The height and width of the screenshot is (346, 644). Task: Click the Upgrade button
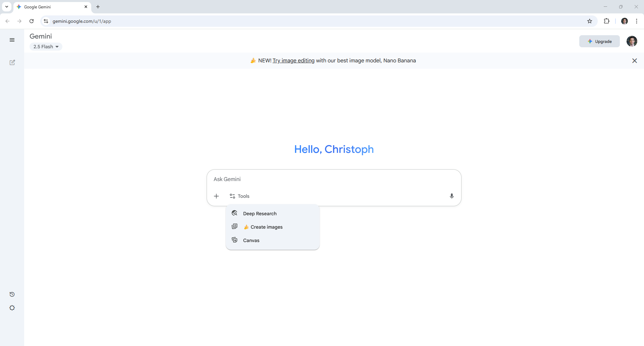point(600,41)
